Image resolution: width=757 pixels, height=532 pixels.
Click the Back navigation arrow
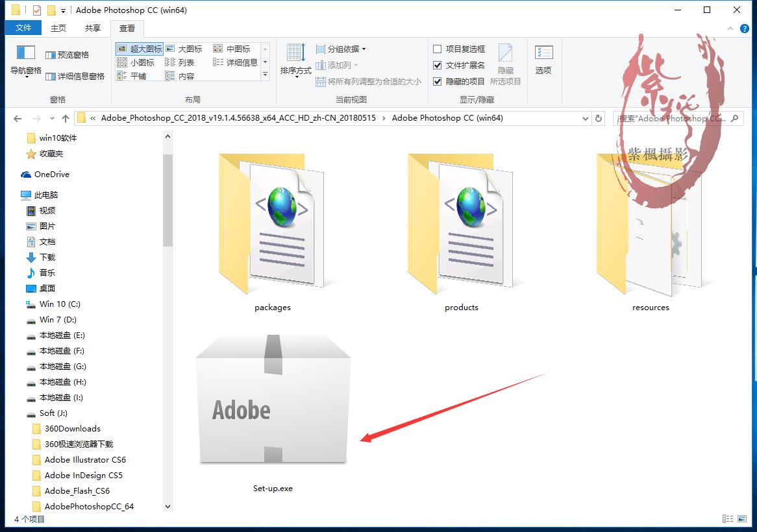click(18, 118)
